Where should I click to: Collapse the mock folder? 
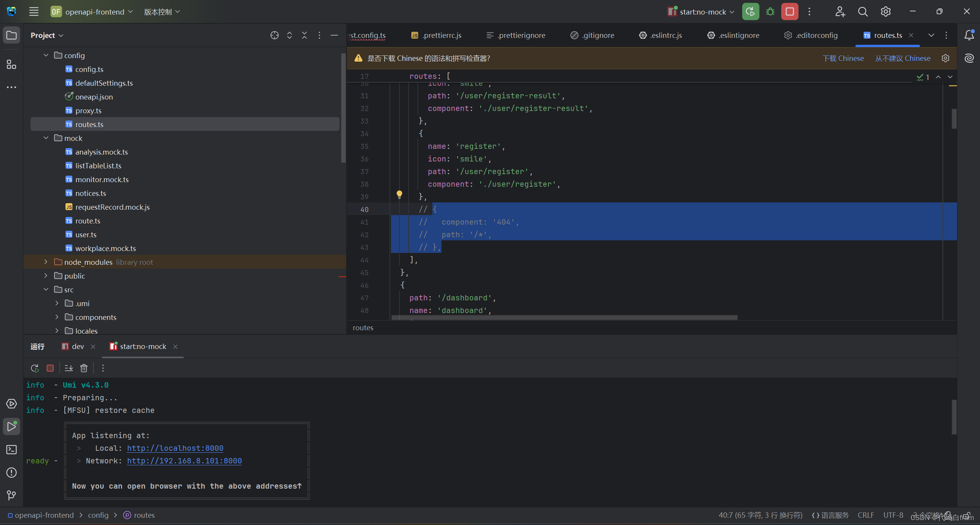click(46, 138)
